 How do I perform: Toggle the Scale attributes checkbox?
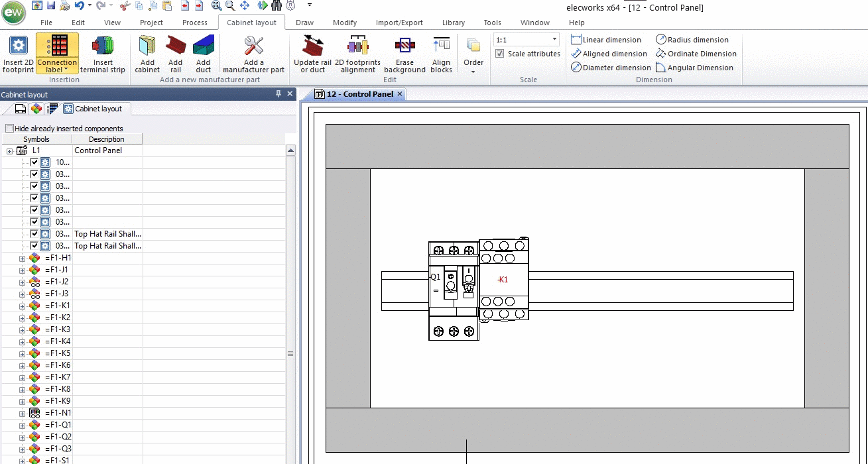pyautogui.click(x=499, y=54)
